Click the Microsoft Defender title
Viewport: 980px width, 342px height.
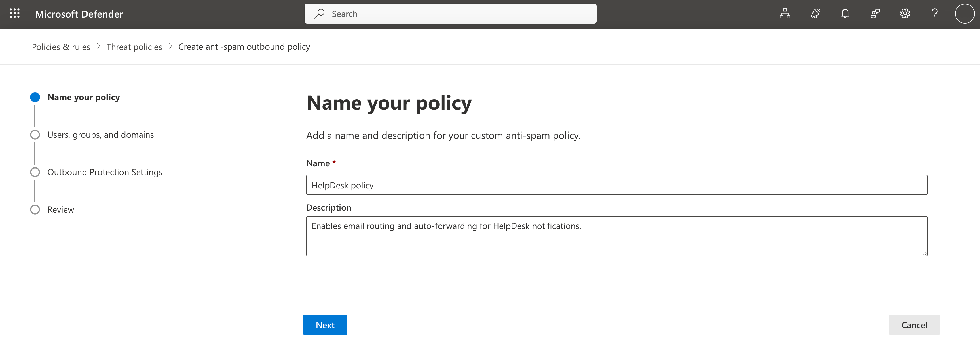point(79,14)
